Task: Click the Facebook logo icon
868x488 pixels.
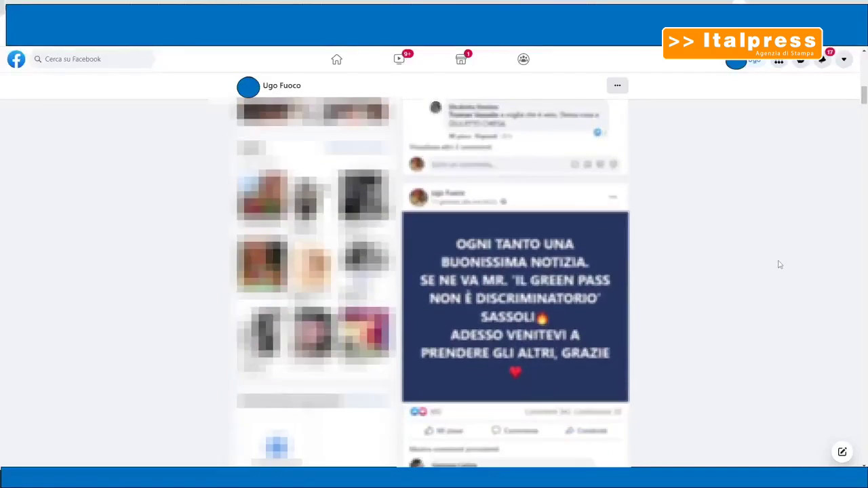Action: pyautogui.click(x=16, y=59)
